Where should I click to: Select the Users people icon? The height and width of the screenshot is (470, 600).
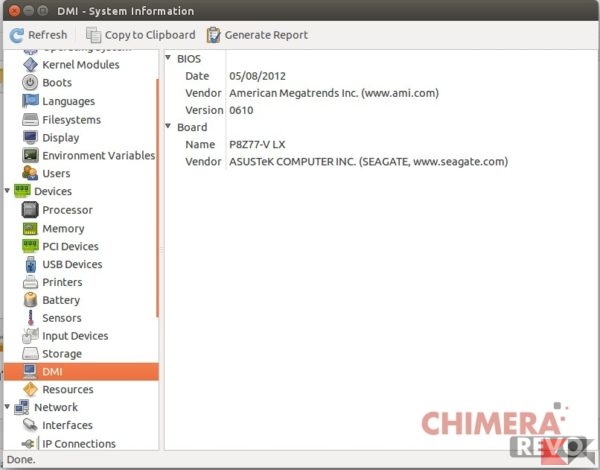pyautogui.click(x=30, y=173)
